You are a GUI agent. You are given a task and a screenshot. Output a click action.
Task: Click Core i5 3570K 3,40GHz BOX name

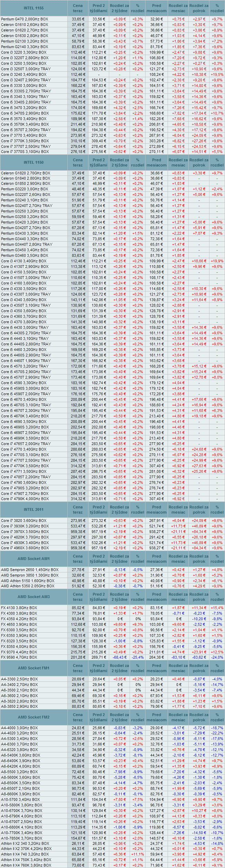coord(25,124)
